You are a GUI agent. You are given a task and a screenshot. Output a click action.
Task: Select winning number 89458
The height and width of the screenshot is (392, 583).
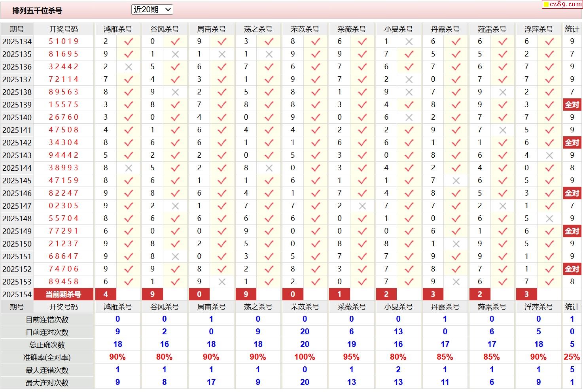pyautogui.click(x=64, y=282)
